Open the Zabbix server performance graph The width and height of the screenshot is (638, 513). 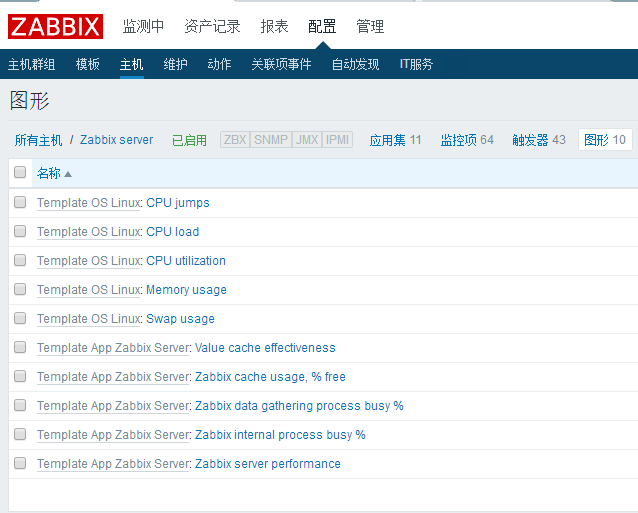[x=268, y=464]
